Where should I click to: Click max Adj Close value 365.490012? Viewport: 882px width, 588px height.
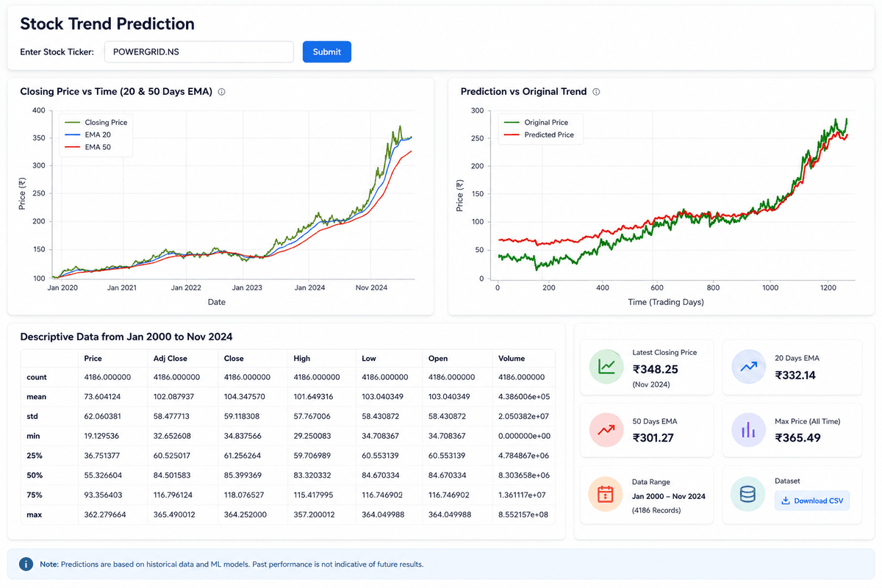tap(176, 514)
